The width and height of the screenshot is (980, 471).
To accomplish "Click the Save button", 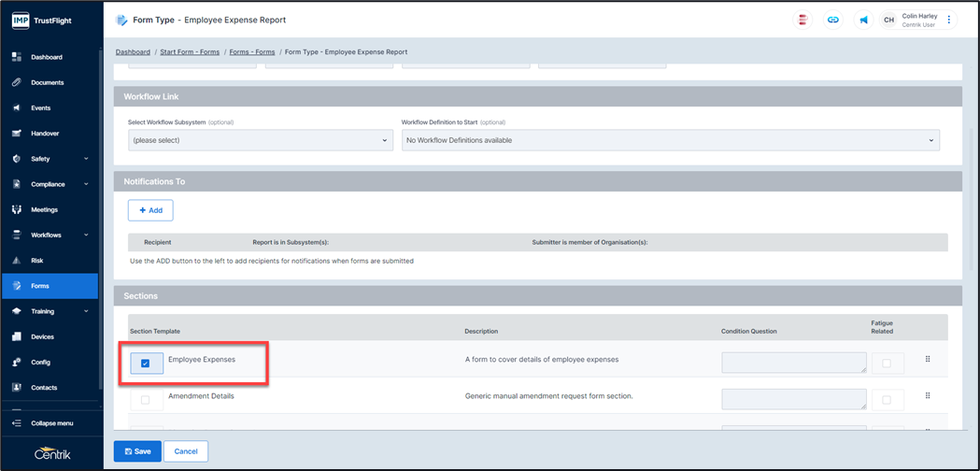I will [x=137, y=451].
